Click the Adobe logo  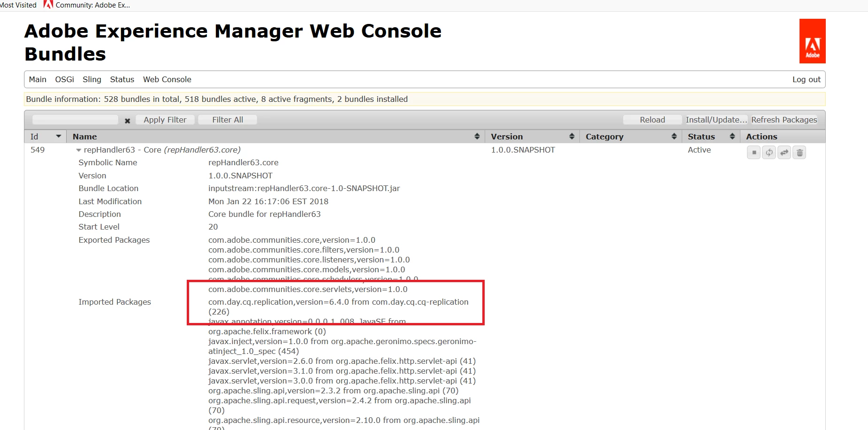click(x=812, y=41)
